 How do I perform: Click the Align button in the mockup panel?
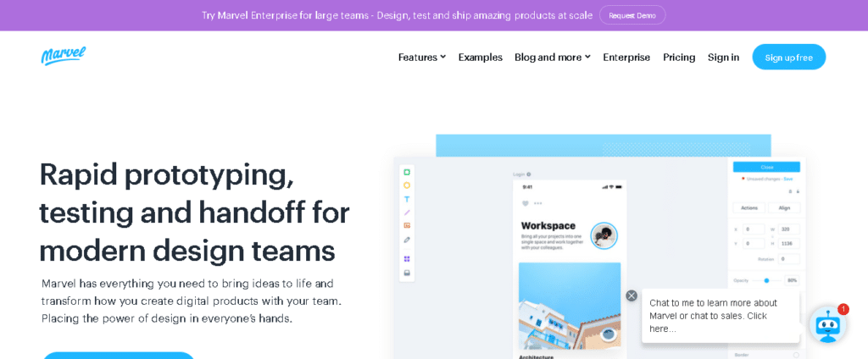784,208
